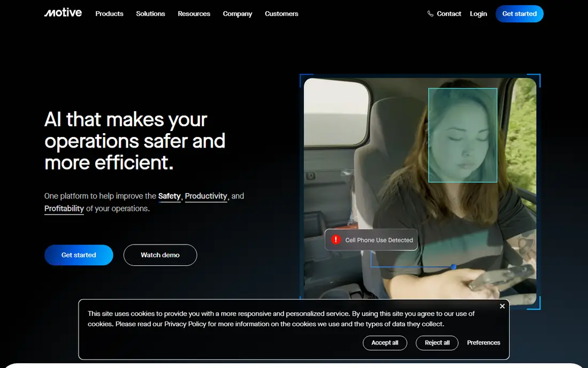The height and width of the screenshot is (368, 588).
Task: Click the hero Get started button
Action: (79, 255)
